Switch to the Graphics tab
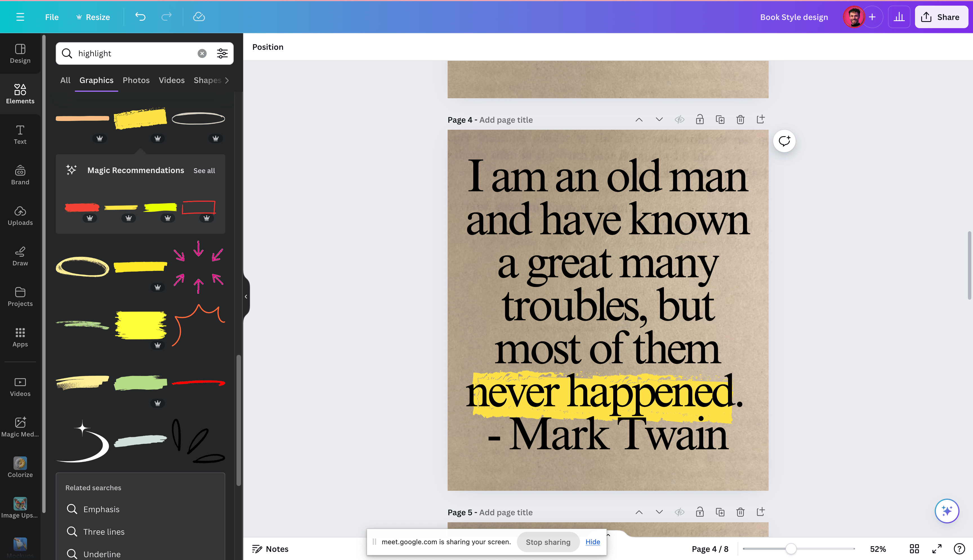 96,80
